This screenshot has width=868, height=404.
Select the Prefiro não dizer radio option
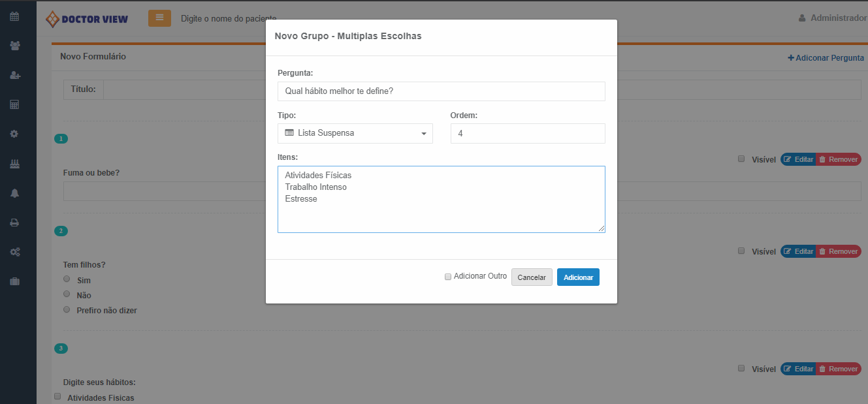[67, 310]
